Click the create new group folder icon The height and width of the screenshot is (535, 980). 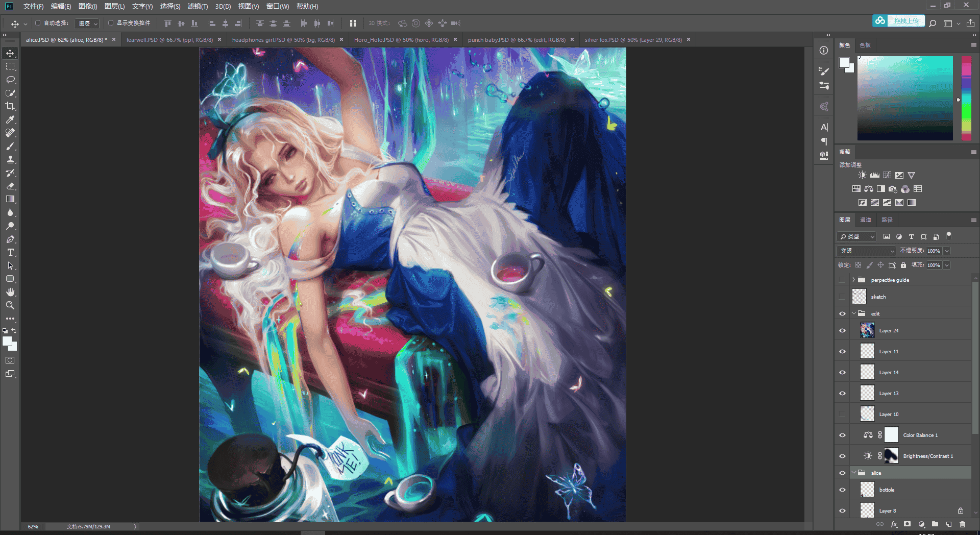tap(935, 524)
